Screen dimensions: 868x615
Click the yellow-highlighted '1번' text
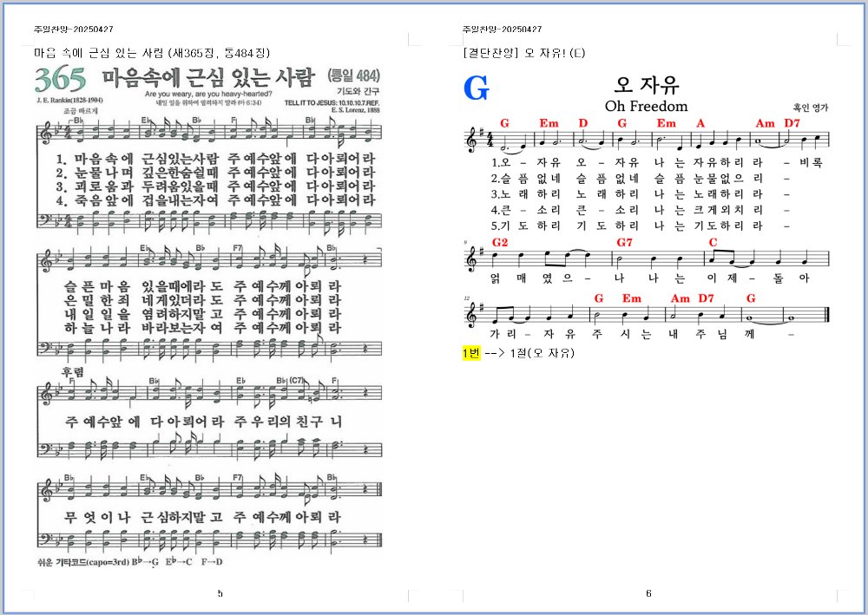471,353
